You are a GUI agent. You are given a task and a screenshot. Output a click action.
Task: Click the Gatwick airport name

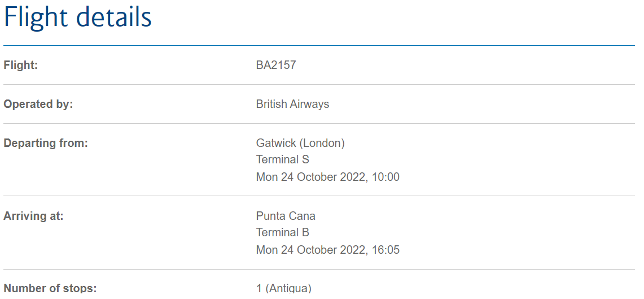275,143
